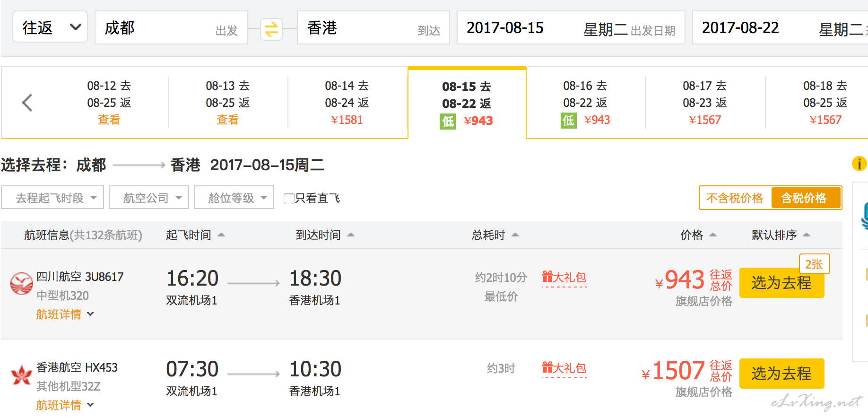The height and width of the screenshot is (418, 868).
Task: Click departure time 16:20
Action: click(192, 278)
